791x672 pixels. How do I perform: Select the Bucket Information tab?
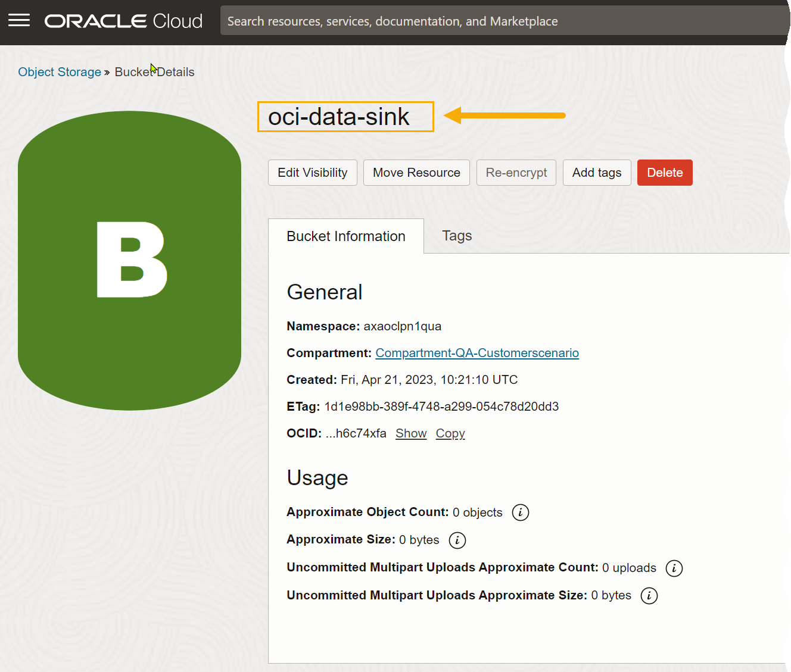[345, 236]
